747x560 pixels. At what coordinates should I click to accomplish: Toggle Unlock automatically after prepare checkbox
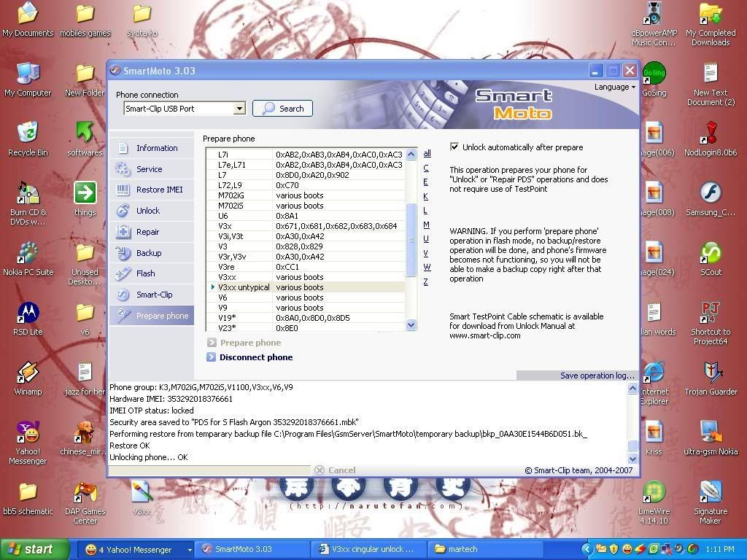pyautogui.click(x=454, y=147)
